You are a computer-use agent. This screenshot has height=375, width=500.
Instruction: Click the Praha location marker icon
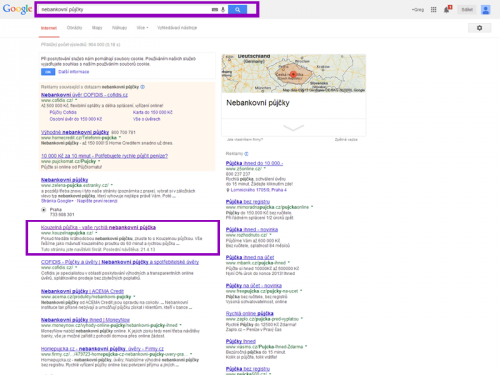coord(43,210)
